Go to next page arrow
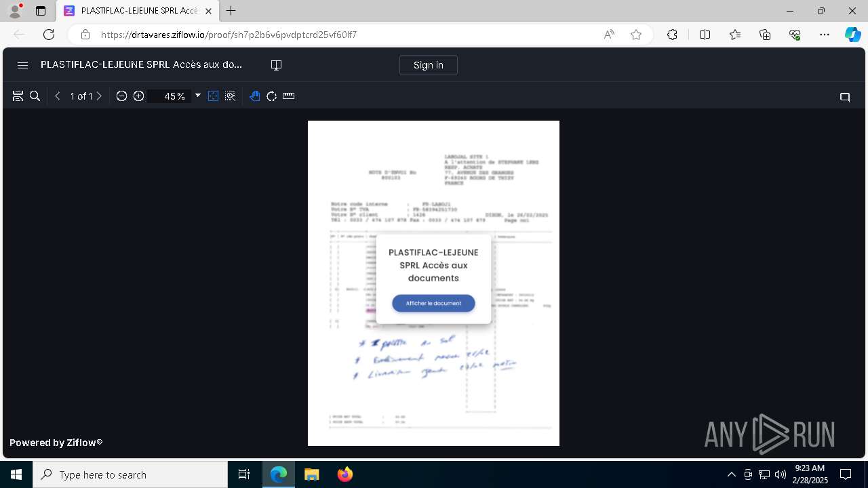 pos(99,96)
